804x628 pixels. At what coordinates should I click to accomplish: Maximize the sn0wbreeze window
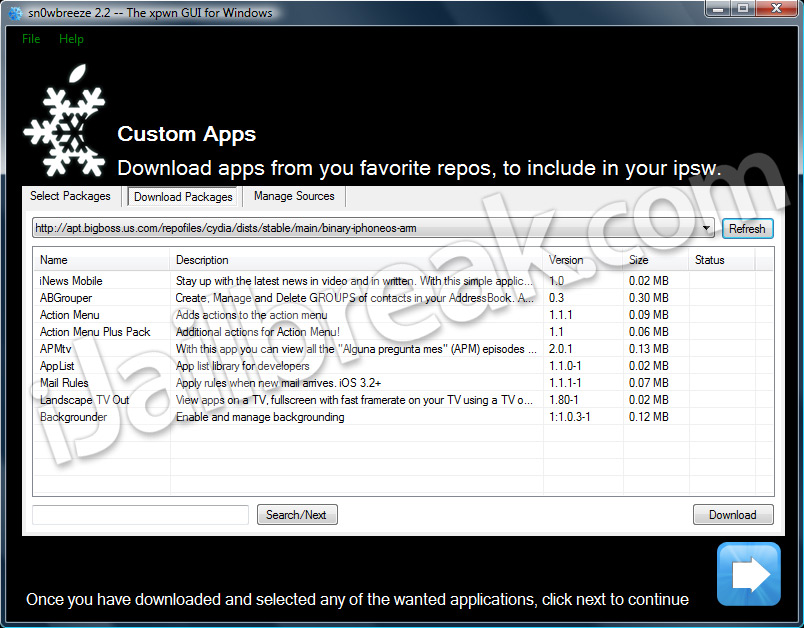(743, 9)
